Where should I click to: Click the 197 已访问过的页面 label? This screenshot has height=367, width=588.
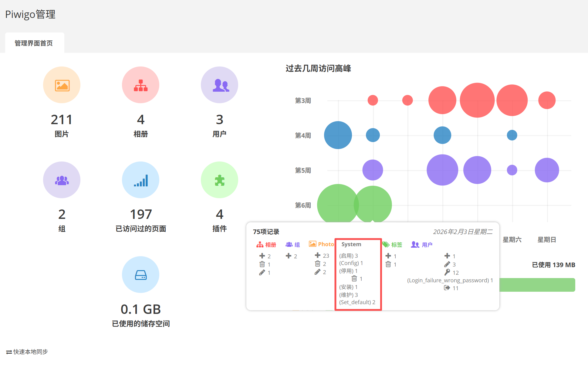pos(140,229)
